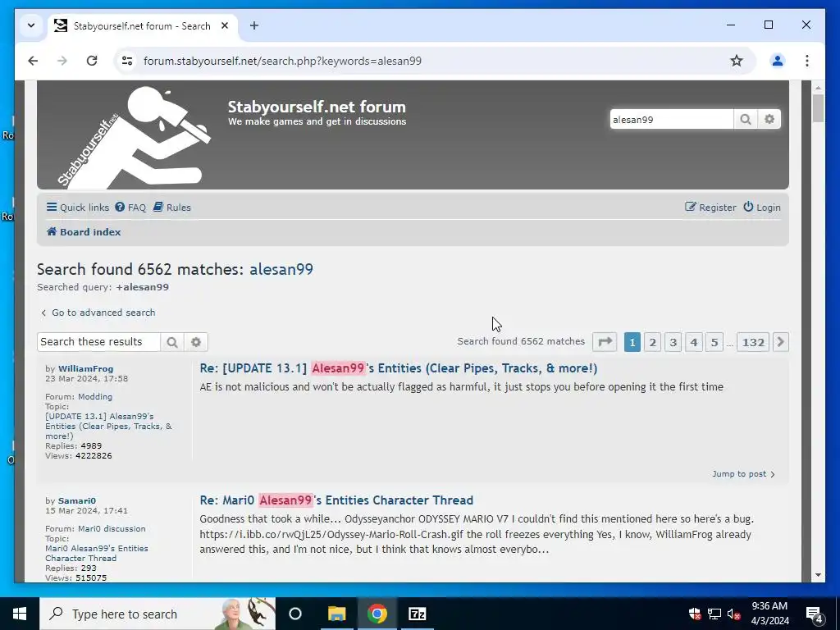
Task: Click scrollbar down arrow
Action: click(x=818, y=575)
